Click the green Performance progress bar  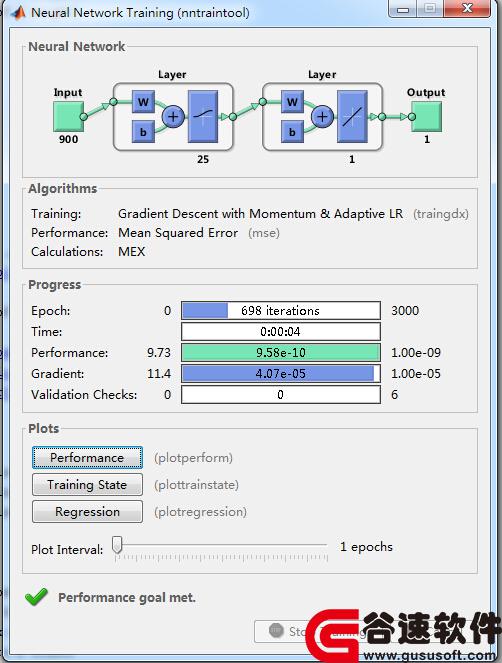click(281, 353)
